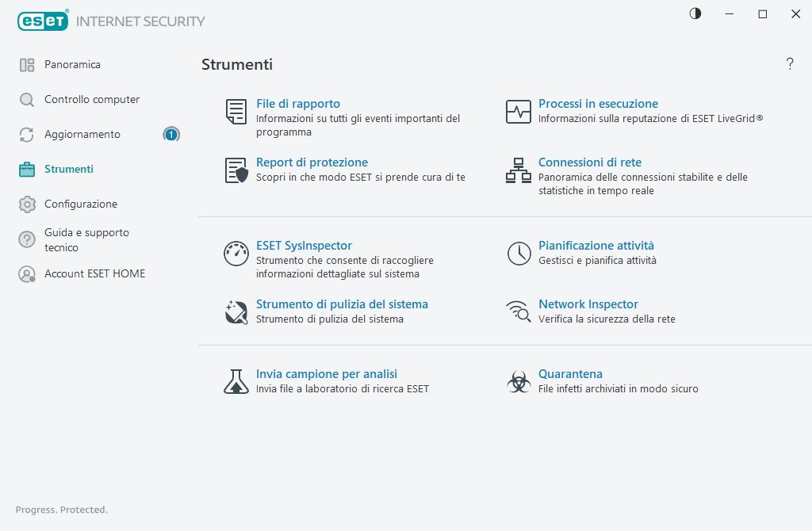Select Aggiornamento in the sidebar
Viewport: 812px width, 531px height.
coord(82,135)
